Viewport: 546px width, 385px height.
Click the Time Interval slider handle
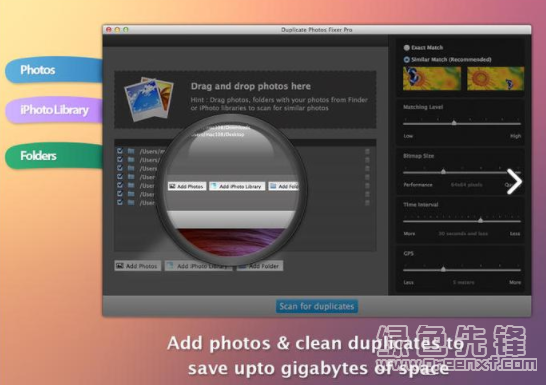click(x=481, y=220)
